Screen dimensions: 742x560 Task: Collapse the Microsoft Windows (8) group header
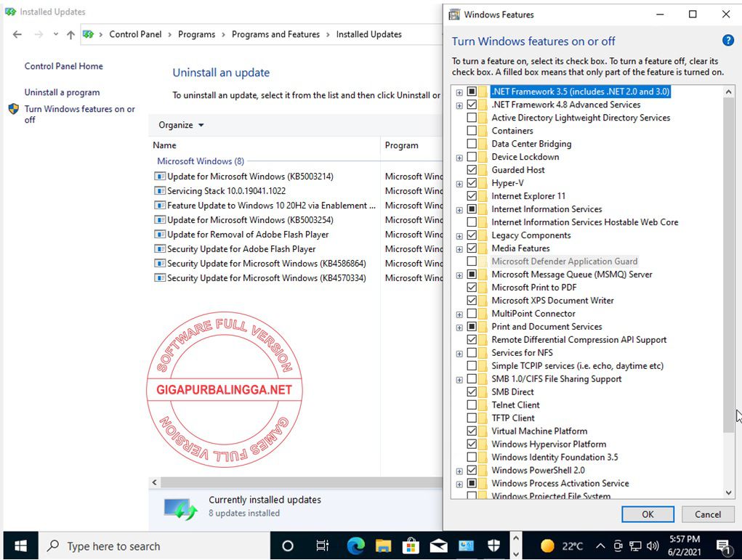click(x=201, y=161)
